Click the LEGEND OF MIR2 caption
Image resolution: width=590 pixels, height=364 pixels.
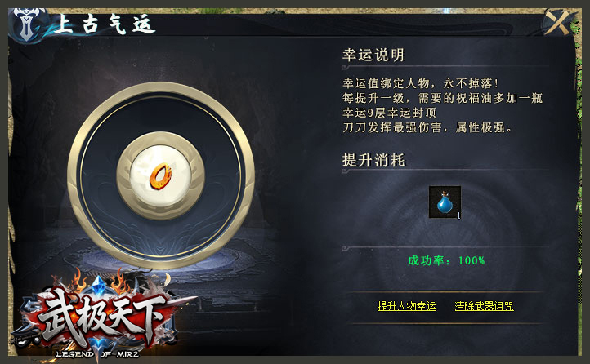[x=97, y=354]
